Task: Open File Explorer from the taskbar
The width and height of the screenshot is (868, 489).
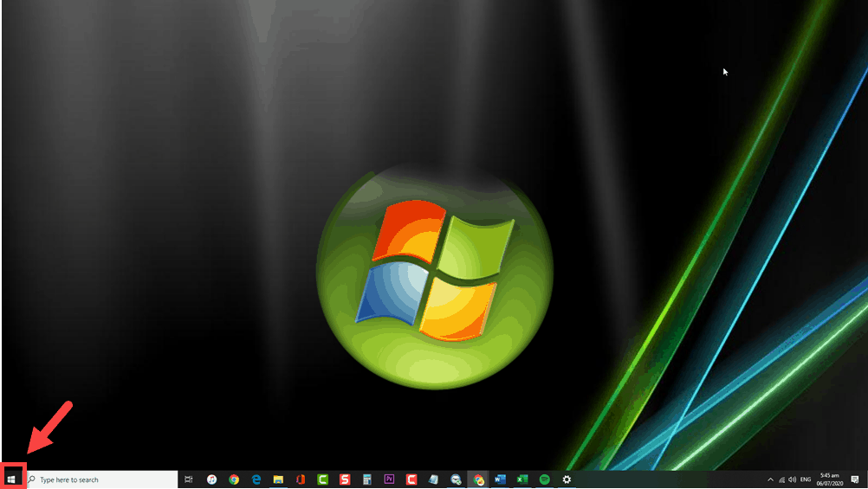Action: click(278, 479)
